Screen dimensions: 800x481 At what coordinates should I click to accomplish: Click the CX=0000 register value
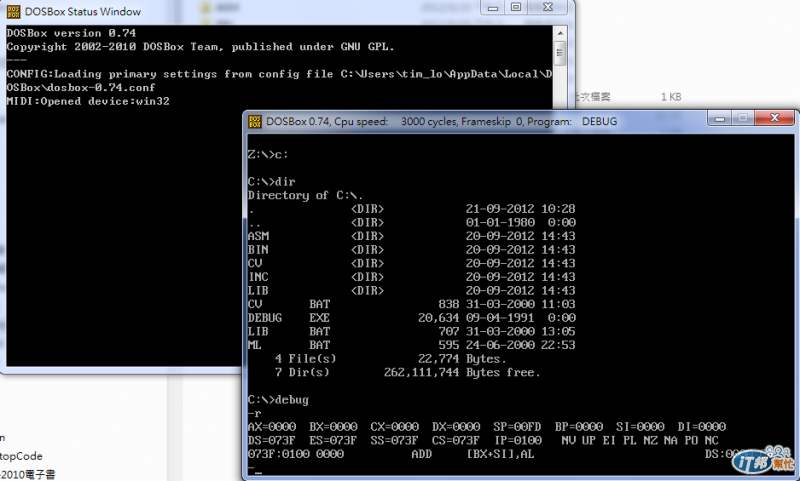[394, 427]
